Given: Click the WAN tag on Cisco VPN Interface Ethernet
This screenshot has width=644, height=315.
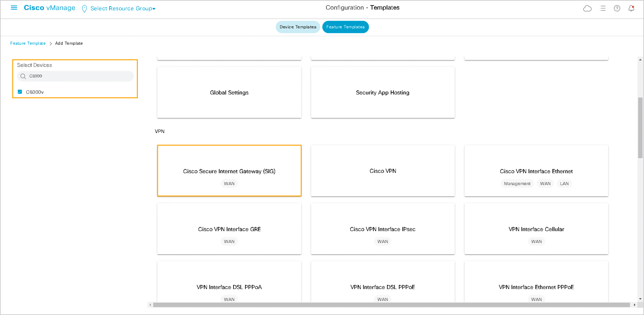Looking at the screenshot, I should tap(545, 183).
